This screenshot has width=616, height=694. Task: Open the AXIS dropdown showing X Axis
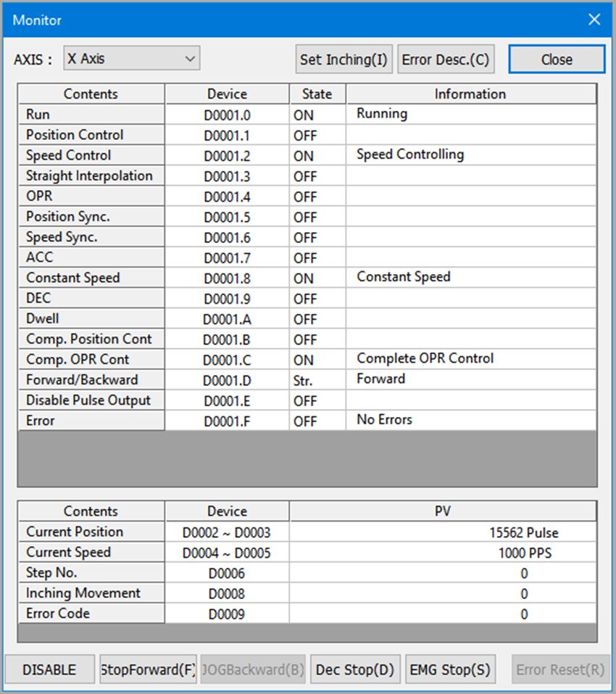click(131, 59)
